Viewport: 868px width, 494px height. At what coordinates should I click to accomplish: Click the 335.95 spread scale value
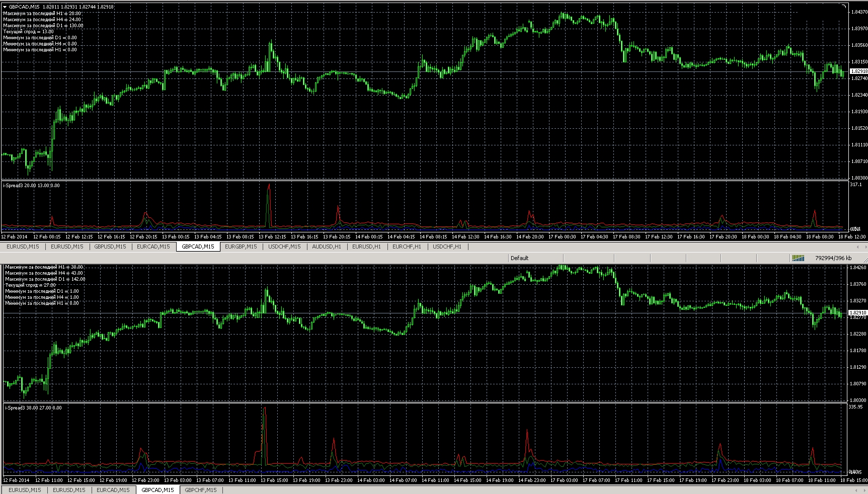(x=856, y=406)
